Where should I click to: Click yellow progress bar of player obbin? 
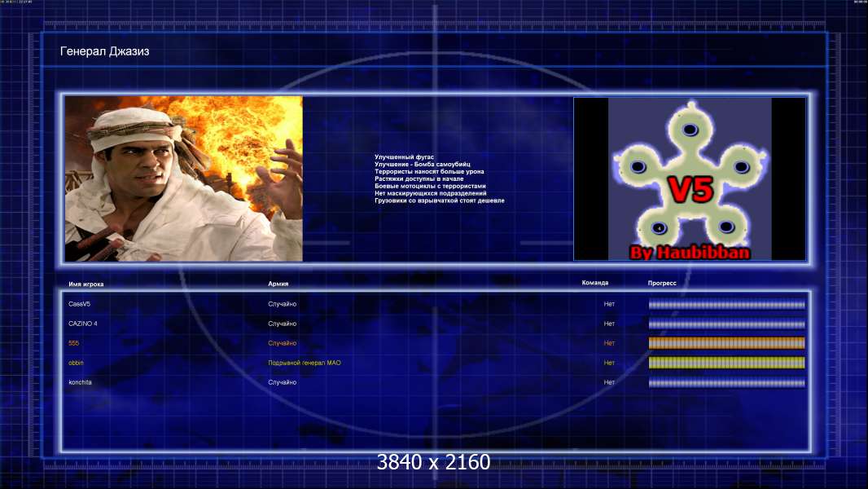coord(727,363)
